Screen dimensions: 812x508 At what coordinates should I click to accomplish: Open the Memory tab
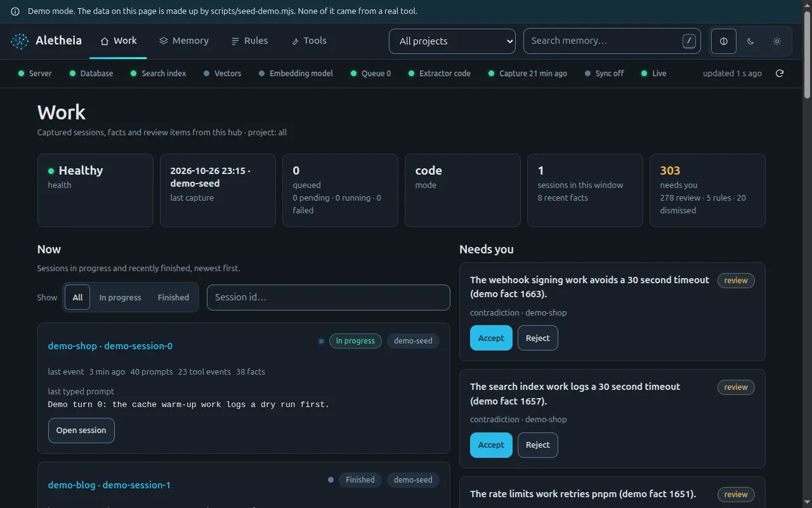tap(184, 41)
